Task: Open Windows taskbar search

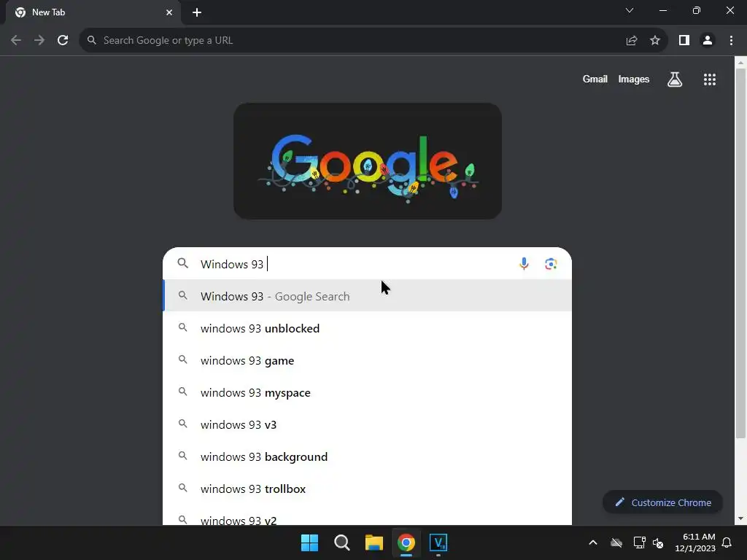Action: click(342, 542)
